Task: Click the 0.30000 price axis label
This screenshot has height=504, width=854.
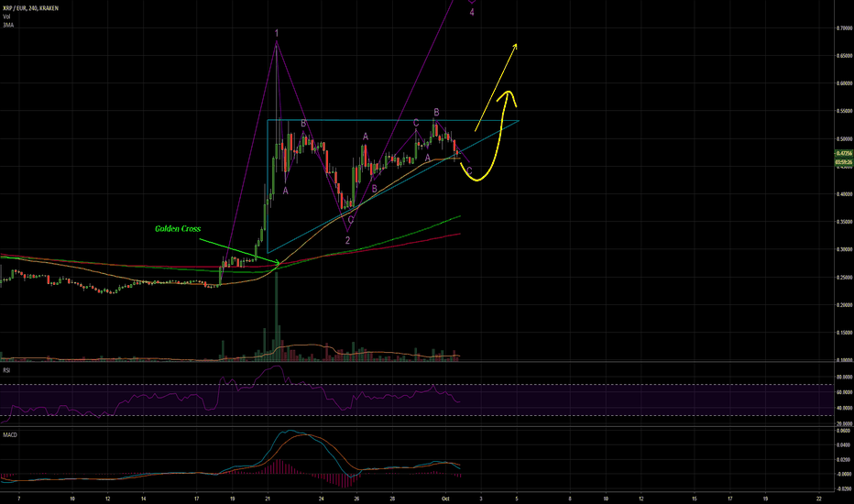Action: (844, 249)
